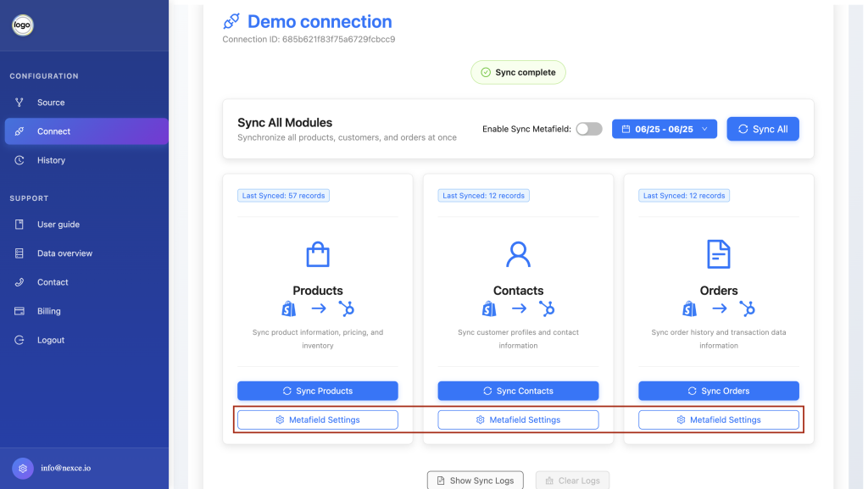Image resolution: width=868 pixels, height=489 pixels.
Task: Show Sync Logs
Action: [476, 481]
